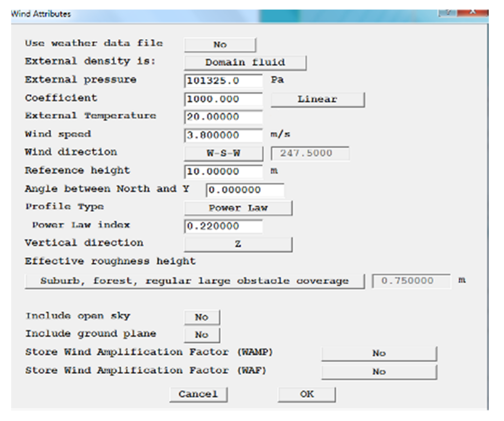
Task: Toggle the Include ground plane option
Action: [x=202, y=335]
